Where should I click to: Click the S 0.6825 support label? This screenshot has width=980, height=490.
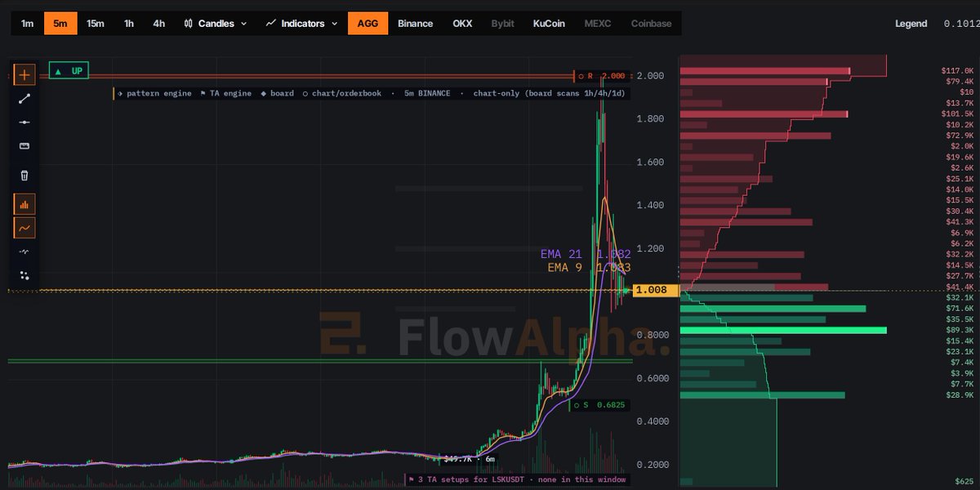coord(600,405)
